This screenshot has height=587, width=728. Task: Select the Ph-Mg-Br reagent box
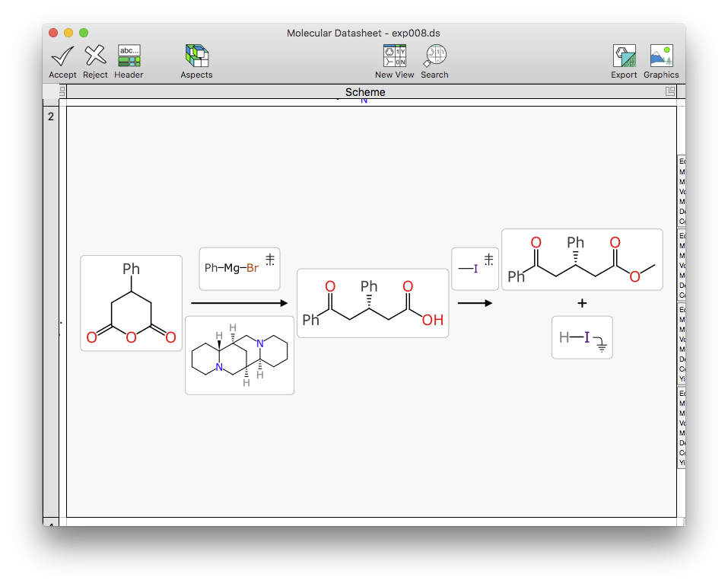click(x=240, y=269)
